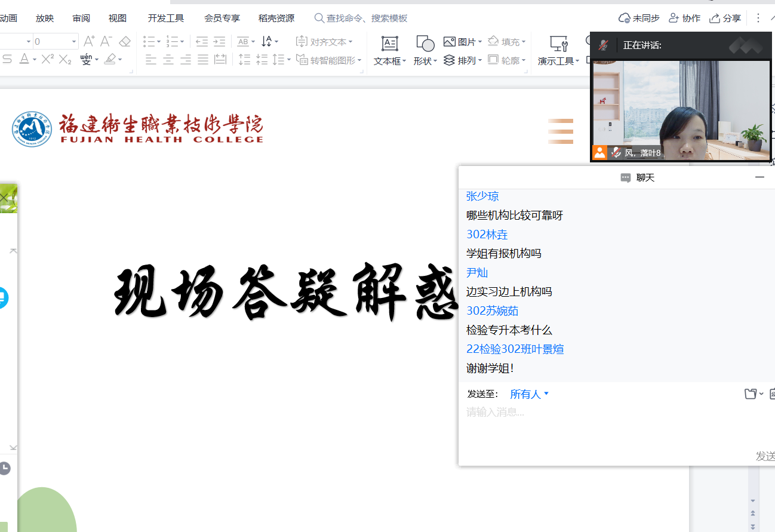
Task: Select the center align paragraph icon
Action: click(x=168, y=59)
